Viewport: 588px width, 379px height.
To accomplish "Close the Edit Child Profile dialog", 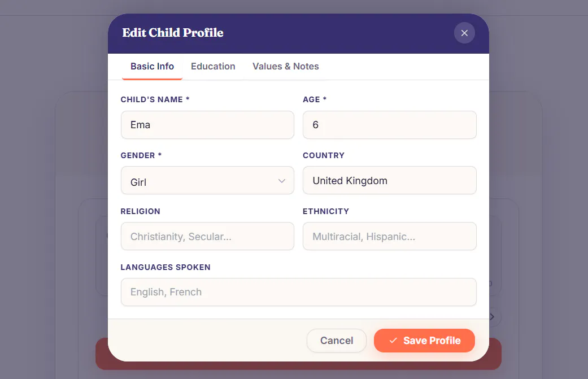I will coord(464,33).
